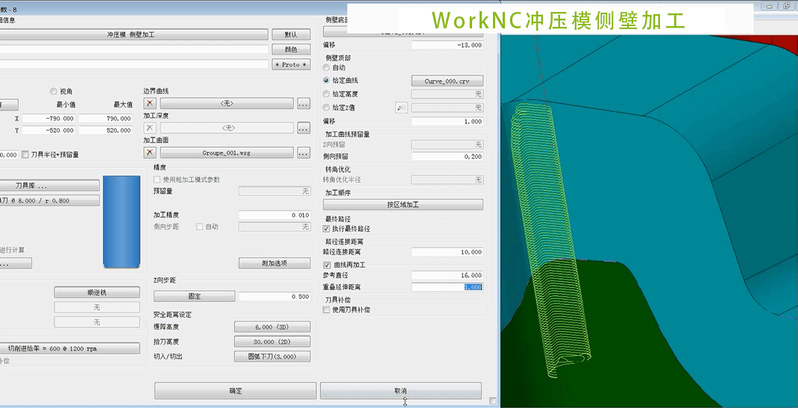Click the Y minimum value field -520.000
Image resolution: width=798 pixels, height=408 pixels.
tap(48, 130)
